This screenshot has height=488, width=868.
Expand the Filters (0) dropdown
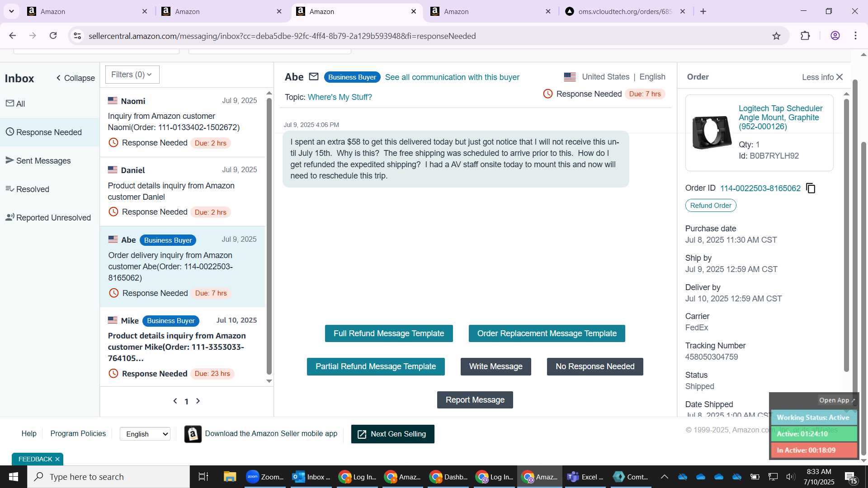coord(132,75)
